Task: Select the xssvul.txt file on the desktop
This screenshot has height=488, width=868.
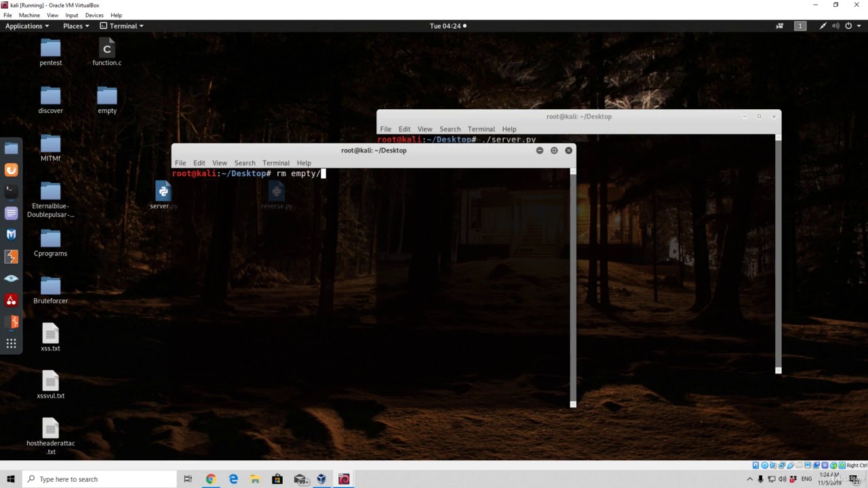Action: [50, 385]
